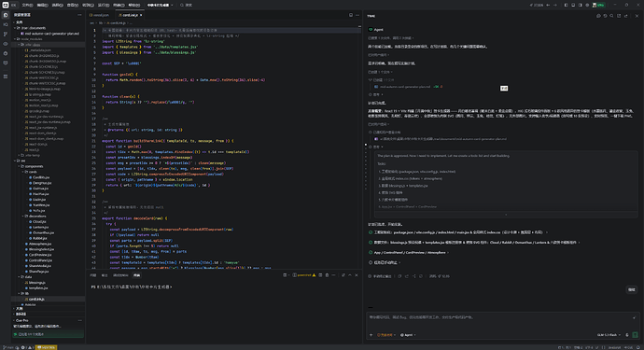The width and height of the screenshot is (644, 350).
Task: Maximize the terminal panel with chevron-up icon
Action: pos(350,275)
